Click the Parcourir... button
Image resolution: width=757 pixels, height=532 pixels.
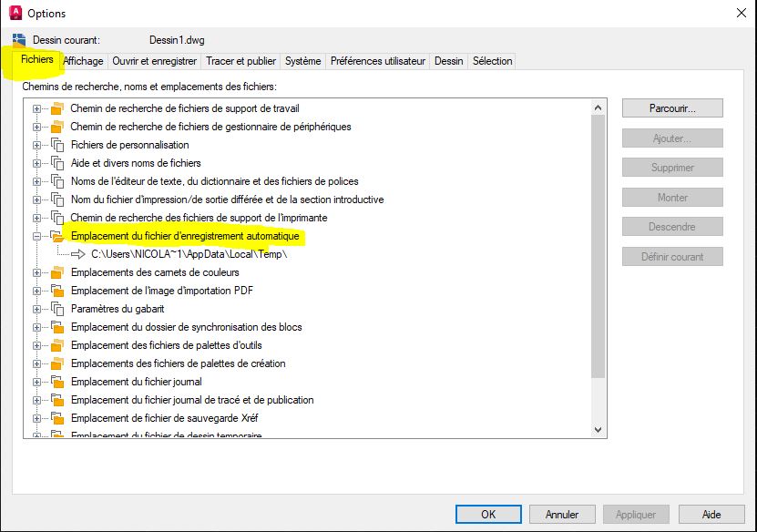pos(672,108)
